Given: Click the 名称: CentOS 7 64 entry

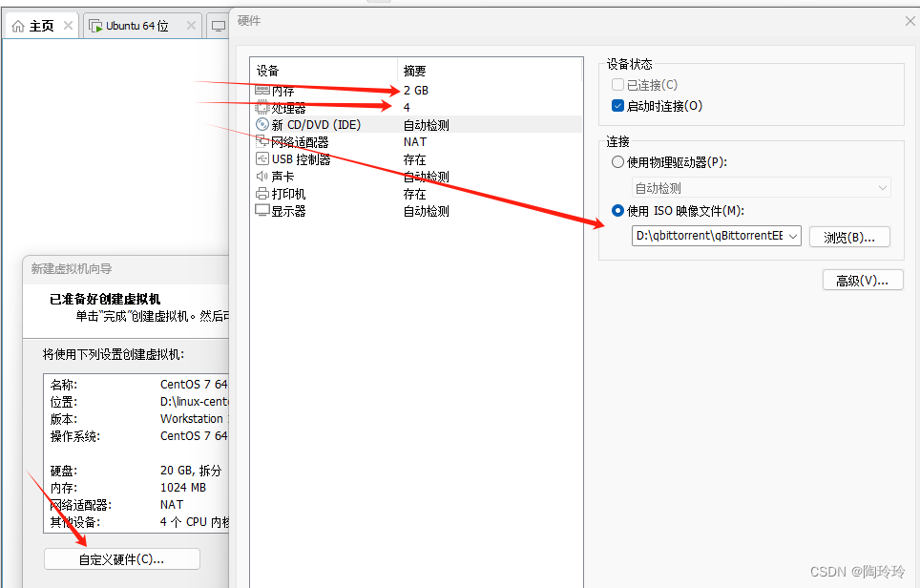Looking at the screenshot, I should click(139, 385).
